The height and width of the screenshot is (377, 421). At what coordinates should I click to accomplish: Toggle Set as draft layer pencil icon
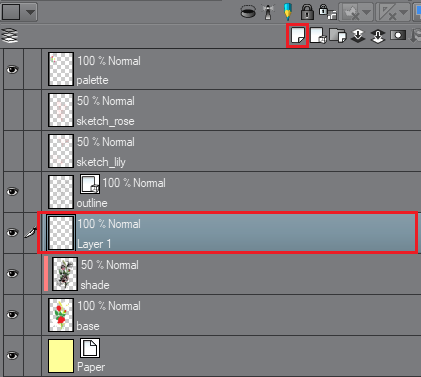point(288,12)
